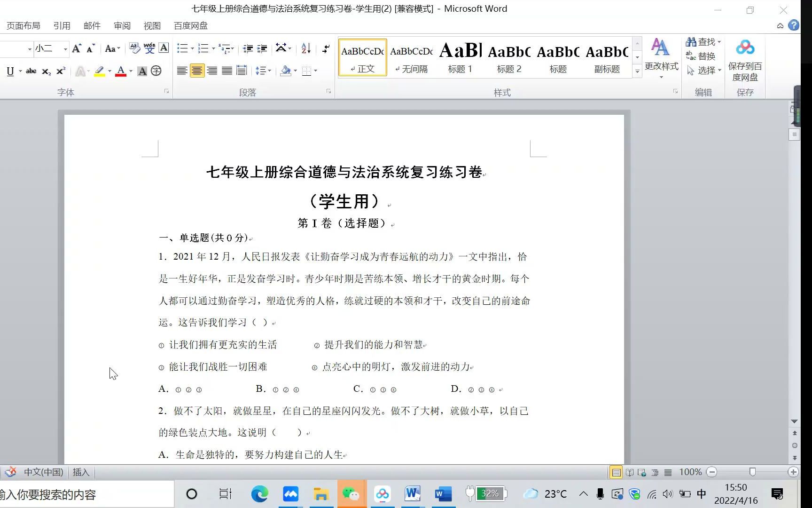Move the zoom slider handle
Screen dimensions: 812x508
(x=752, y=472)
